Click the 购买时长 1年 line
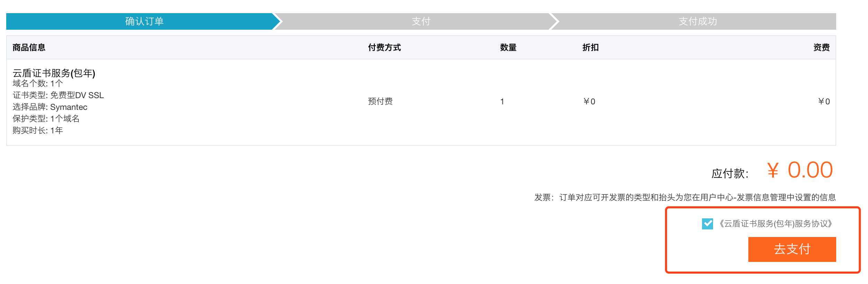This screenshot has width=868, height=284. (x=38, y=131)
